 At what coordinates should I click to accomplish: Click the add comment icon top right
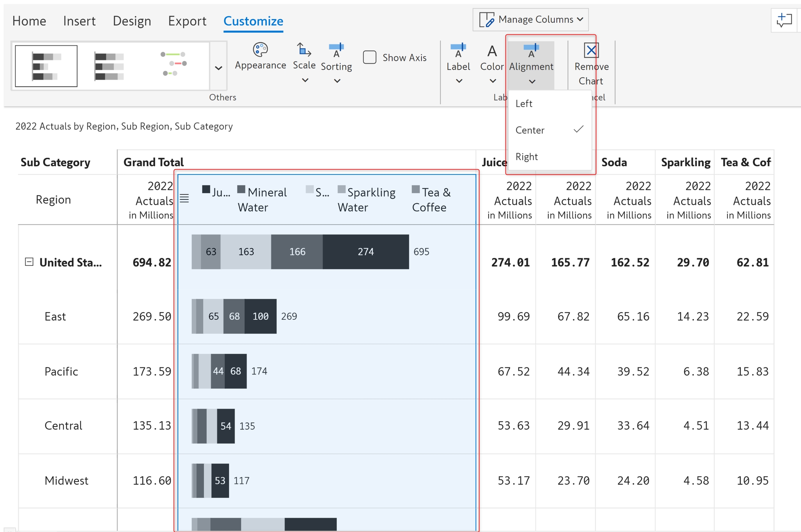pyautogui.click(x=784, y=21)
